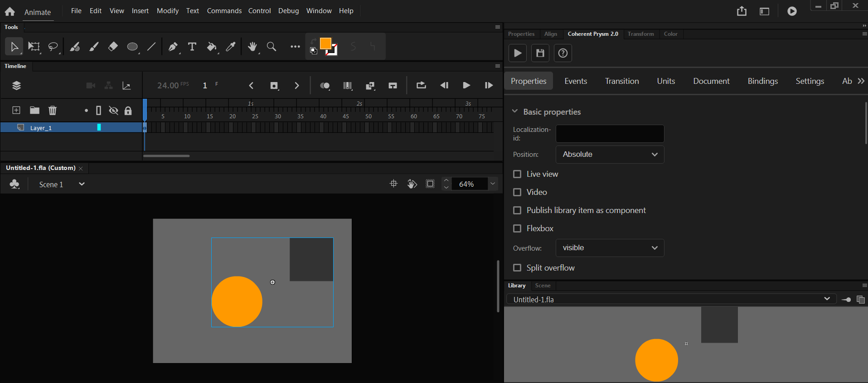Select the Fluid Brush tool
868x383 pixels.
coord(75,46)
